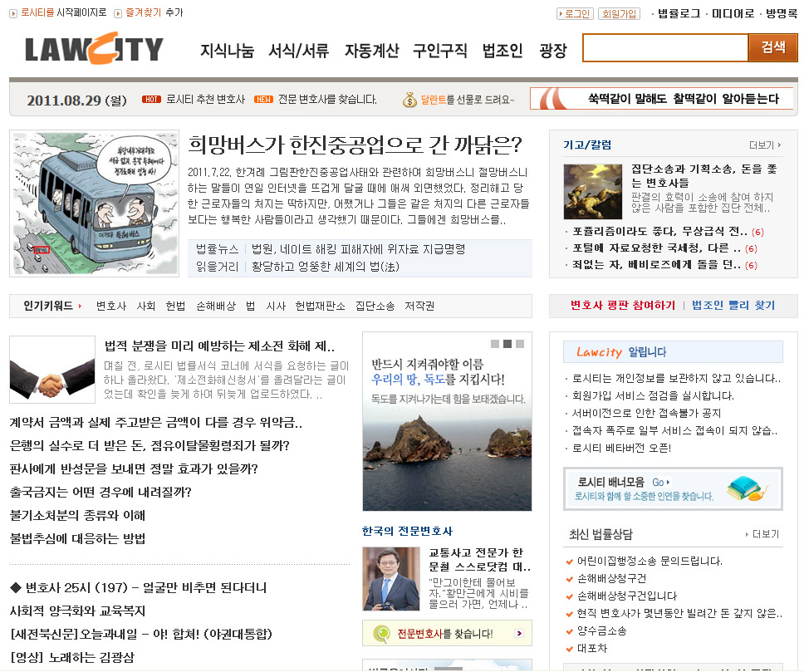Click the house icon beside 로시티를 시작페이지로
The width and height of the screenshot is (804, 672).
pos(14,12)
